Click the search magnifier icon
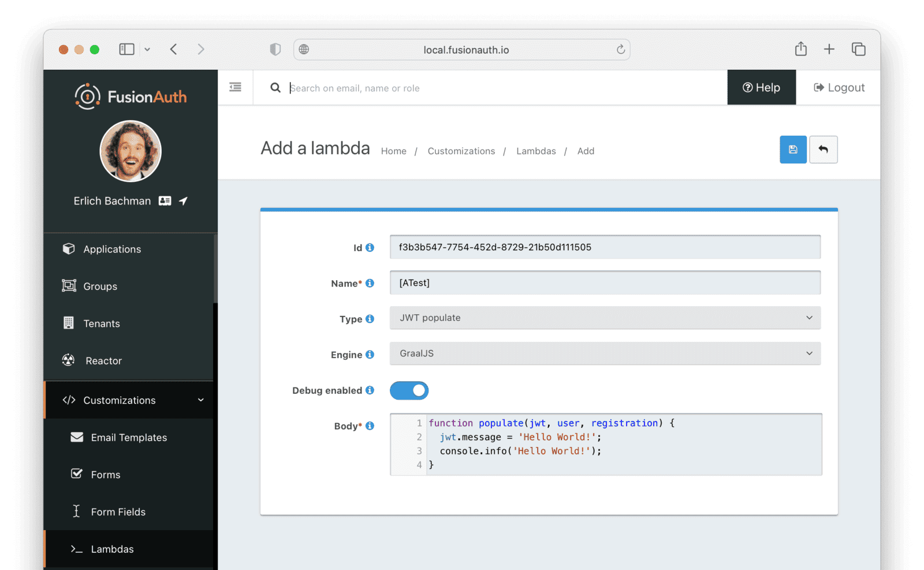Screen dimensions: 924x570 (x=275, y=88)
